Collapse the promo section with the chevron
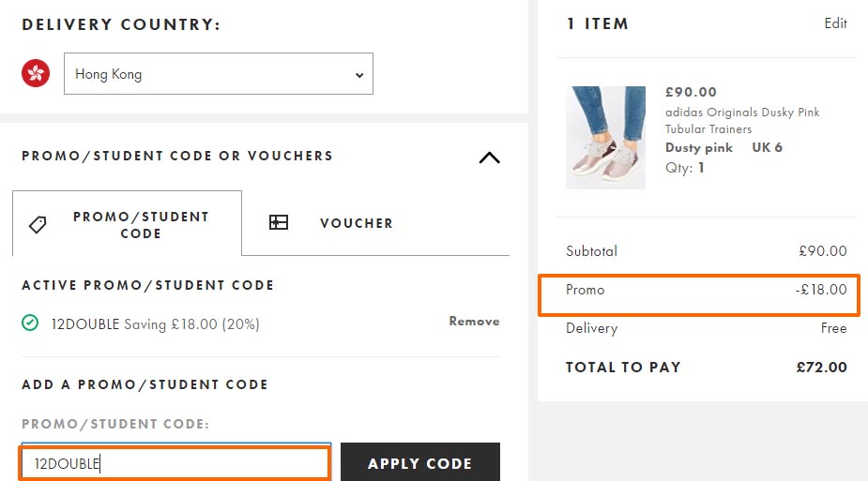This screenshot has width=868, height=481. [x=489, y=158]
